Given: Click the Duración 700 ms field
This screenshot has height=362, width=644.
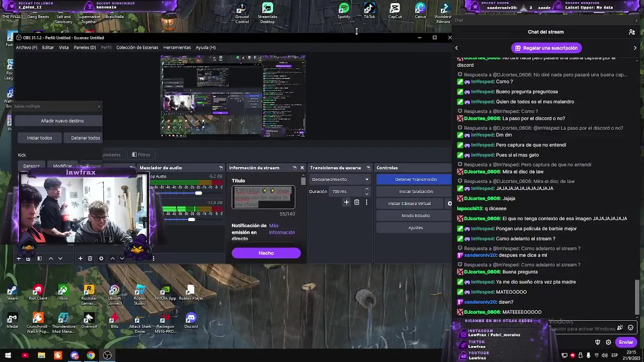Looking at the screenshot, I should [x=346, y=192].
